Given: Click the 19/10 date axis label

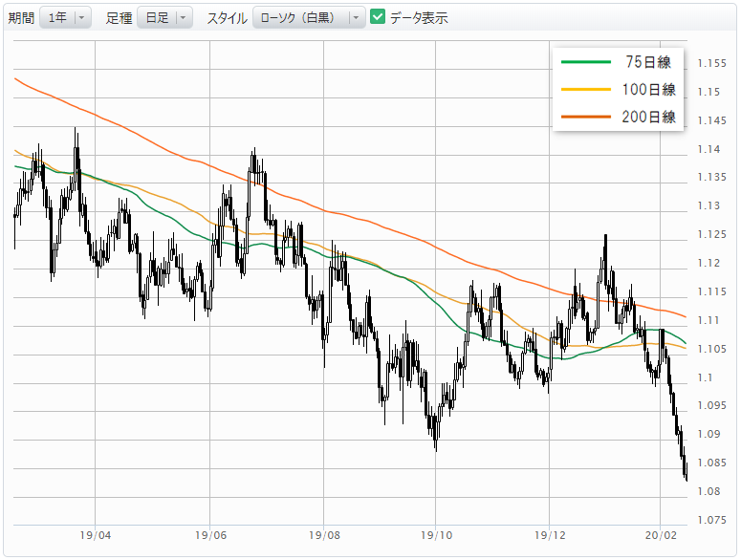Looking at the screenshot, I should (x=436, y=535).
